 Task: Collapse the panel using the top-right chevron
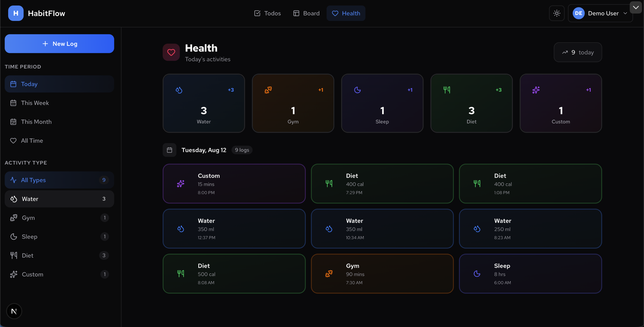tap(636, 7)
